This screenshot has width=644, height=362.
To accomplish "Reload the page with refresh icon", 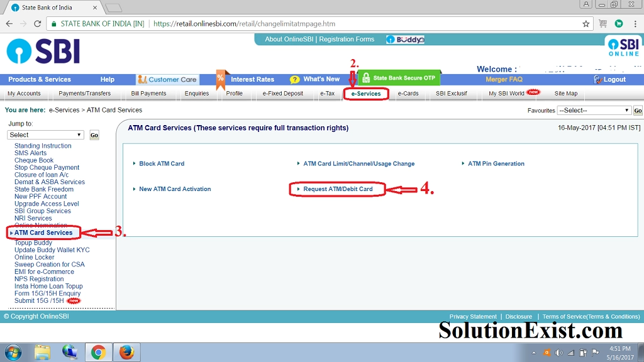I will pos(37,24).
